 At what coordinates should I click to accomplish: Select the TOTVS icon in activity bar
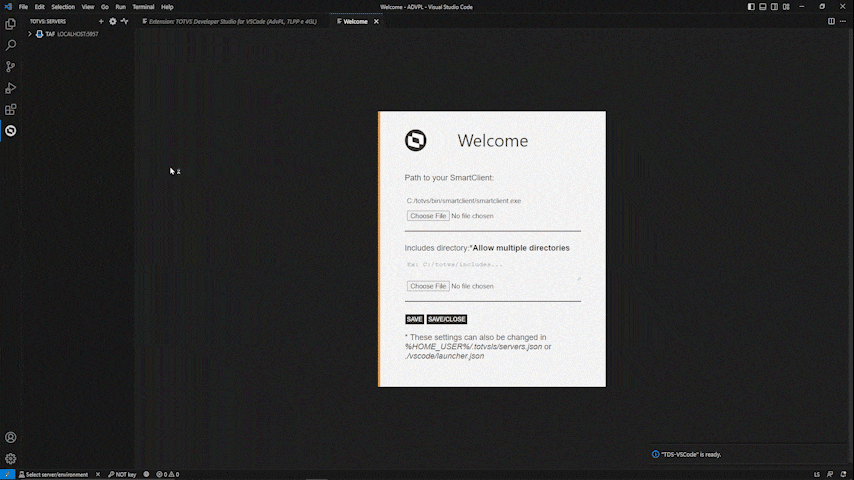pos(10,131)
